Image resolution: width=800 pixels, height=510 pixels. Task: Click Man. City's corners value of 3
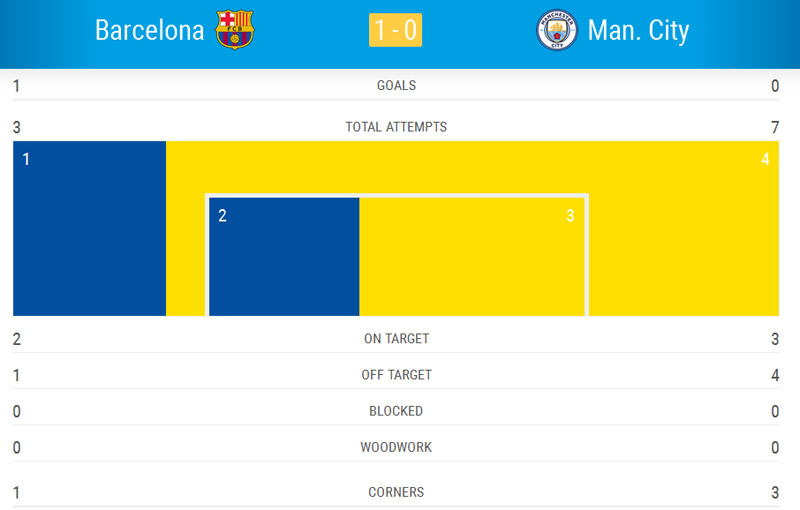coord(775,492)
